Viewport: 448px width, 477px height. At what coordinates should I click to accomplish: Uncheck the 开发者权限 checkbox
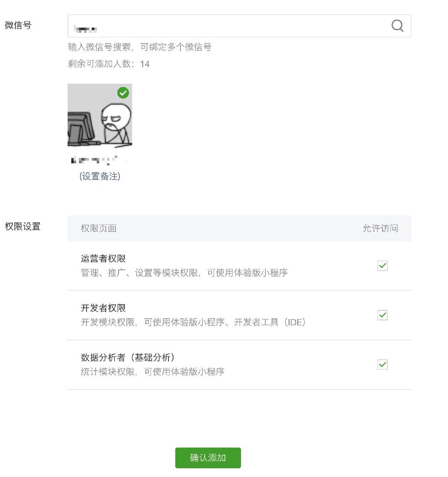point(382,315)
